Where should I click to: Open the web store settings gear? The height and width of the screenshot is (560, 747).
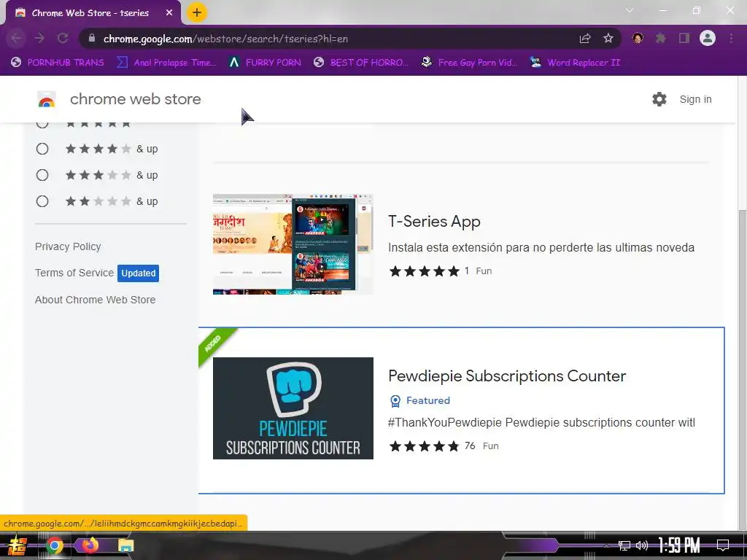click(659, 99)
